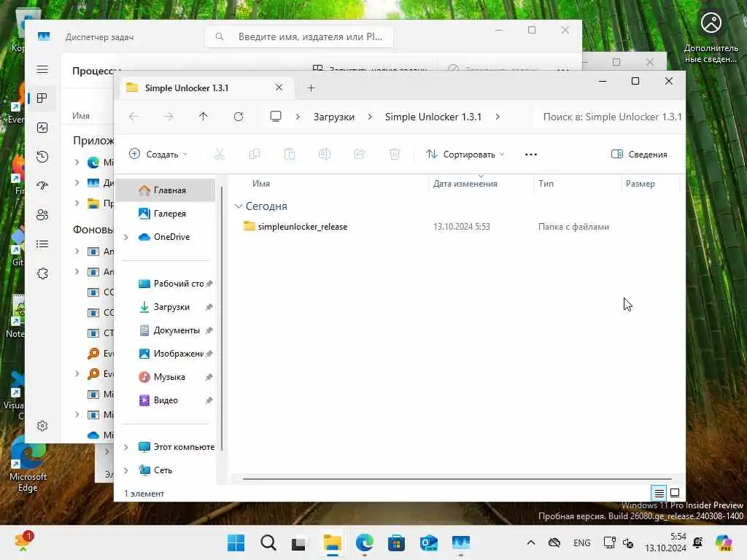
Task: Open Task Manager hamburger navigation menu
Action: click(42, 69)
